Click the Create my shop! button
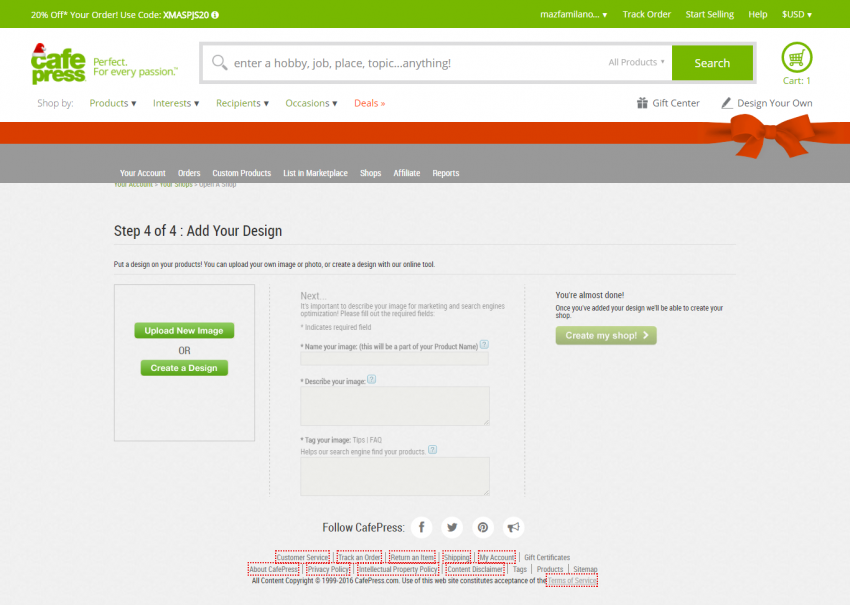 [606, 336]
